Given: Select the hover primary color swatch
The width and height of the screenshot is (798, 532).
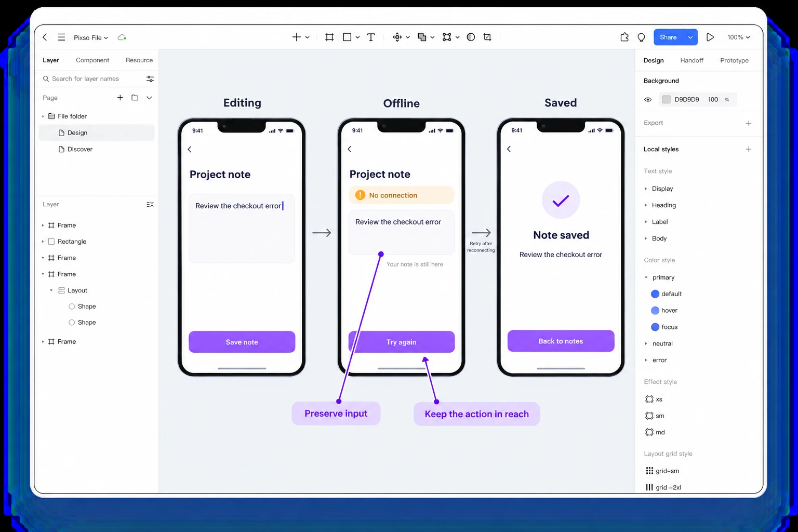Looking at the screenshot, I should (655, 311).
